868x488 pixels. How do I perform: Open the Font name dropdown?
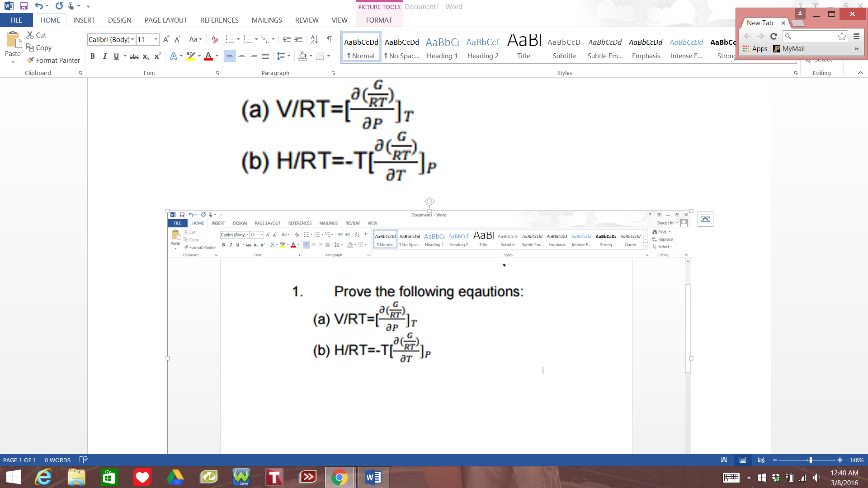coord(132,39)
